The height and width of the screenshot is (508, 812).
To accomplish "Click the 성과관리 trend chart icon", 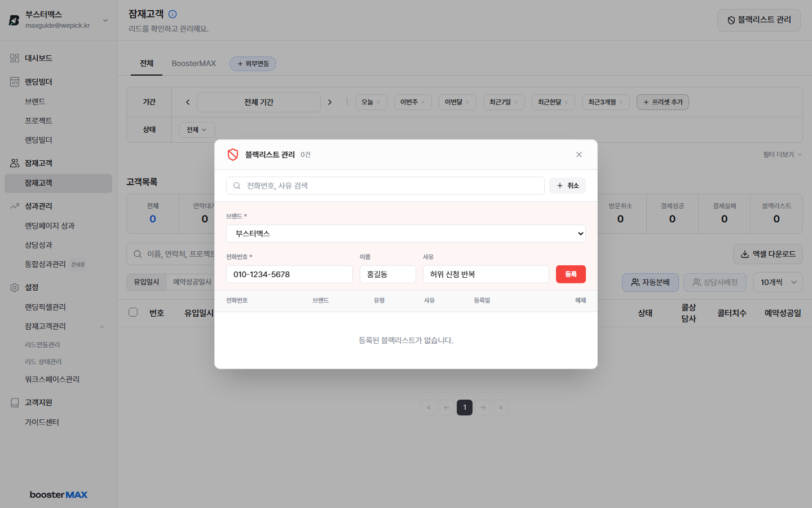I will click(15, 206).
